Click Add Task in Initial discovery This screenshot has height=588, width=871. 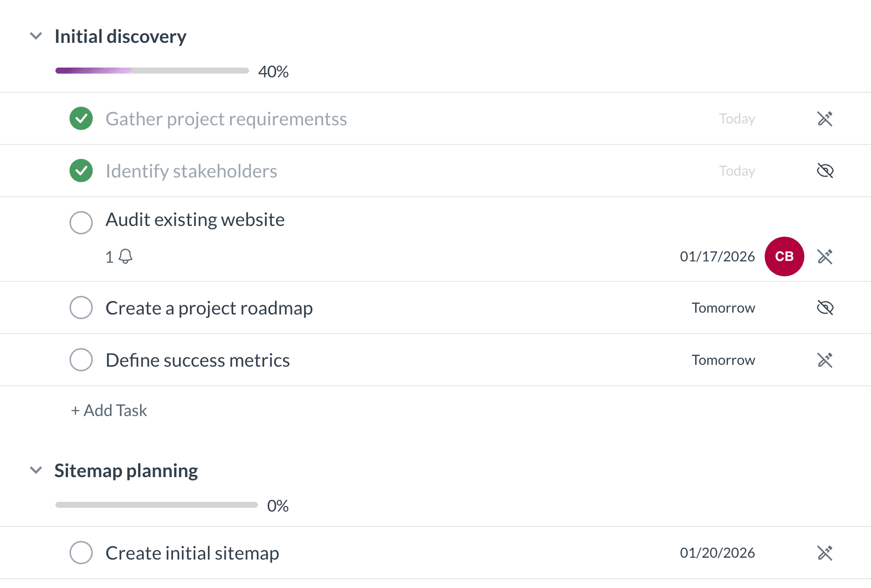pyautogui.click(x=109, y=410)
